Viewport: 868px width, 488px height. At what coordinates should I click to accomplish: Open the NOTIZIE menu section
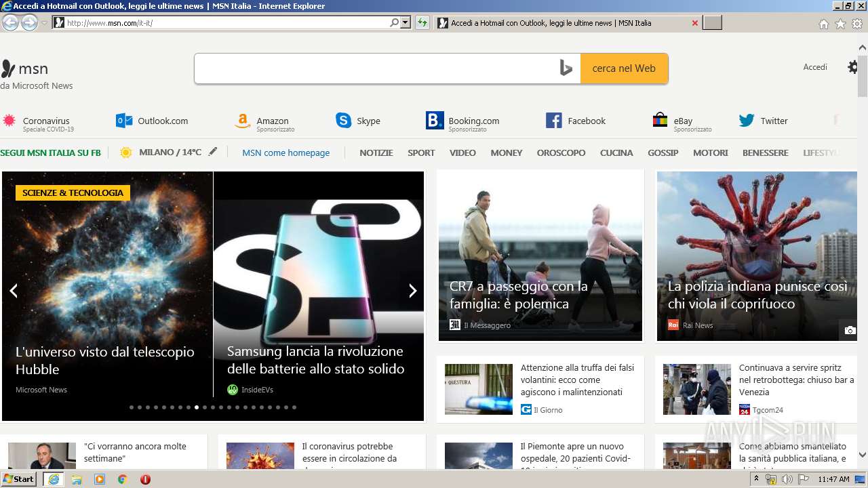(x=376, y=152)
